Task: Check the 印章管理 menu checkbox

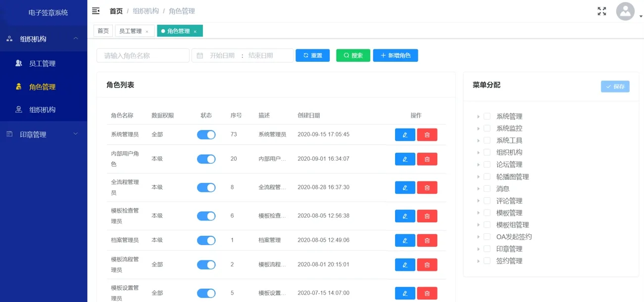Action: tap(487, 249)
